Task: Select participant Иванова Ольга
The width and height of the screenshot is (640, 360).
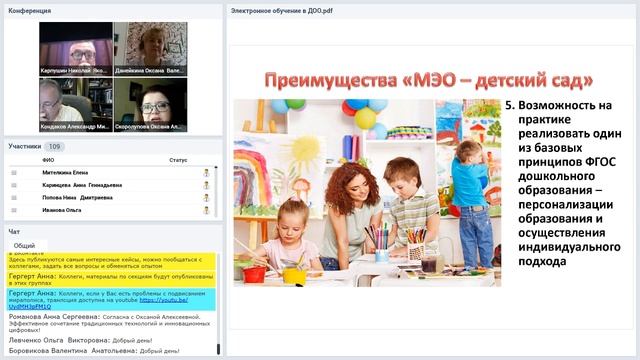Action: pos(62,210)
